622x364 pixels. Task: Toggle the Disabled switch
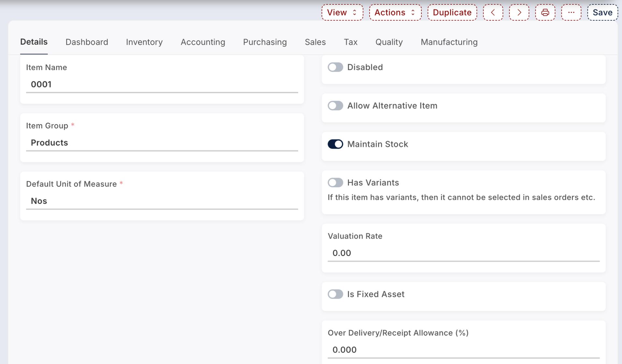click(335, 67)
